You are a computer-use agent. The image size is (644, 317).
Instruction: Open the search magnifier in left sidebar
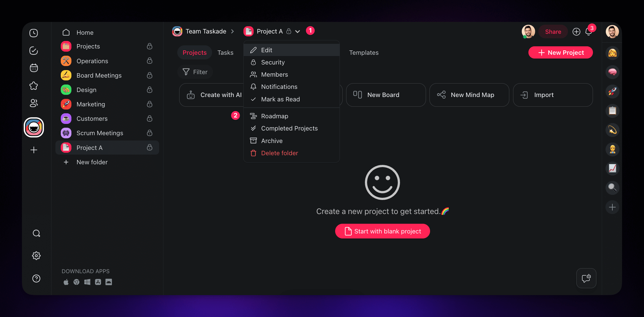coord(36,233)
